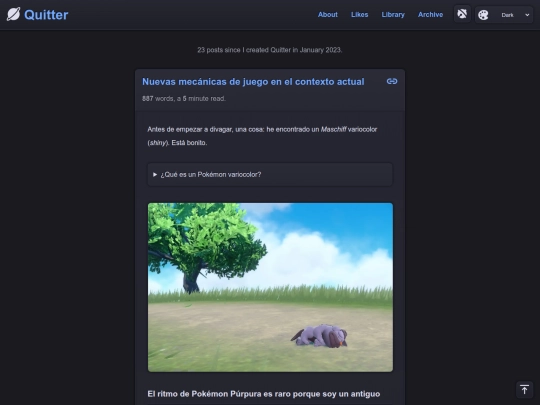The image size is (540, 405).
Task: Click the color palette theme icon
Action: point(483,15)
